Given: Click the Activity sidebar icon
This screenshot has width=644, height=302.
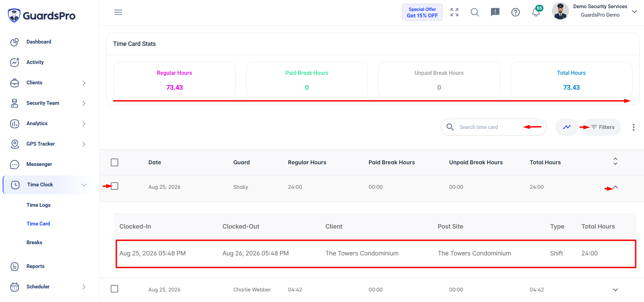Looking at the screenshot, I should (15, 62).
